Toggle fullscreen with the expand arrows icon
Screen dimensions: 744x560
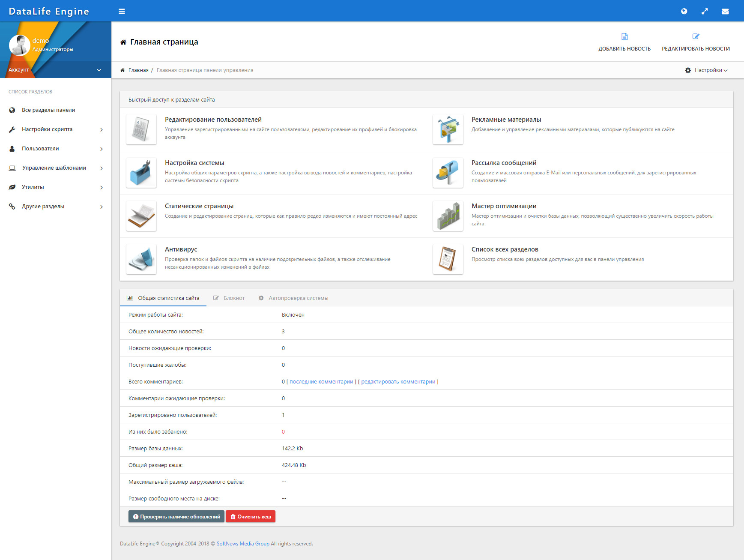click(x=705, y=11)
